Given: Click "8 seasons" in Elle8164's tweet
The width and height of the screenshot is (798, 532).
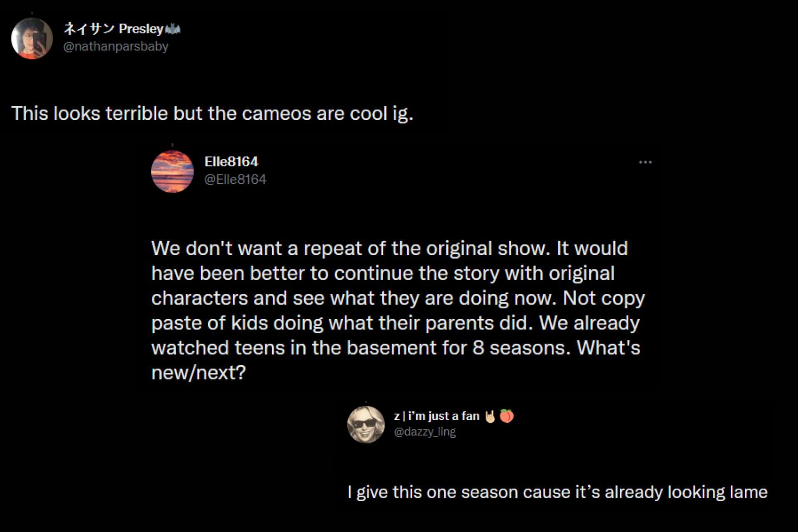Looking at the screenshot, I should point(520,348).
